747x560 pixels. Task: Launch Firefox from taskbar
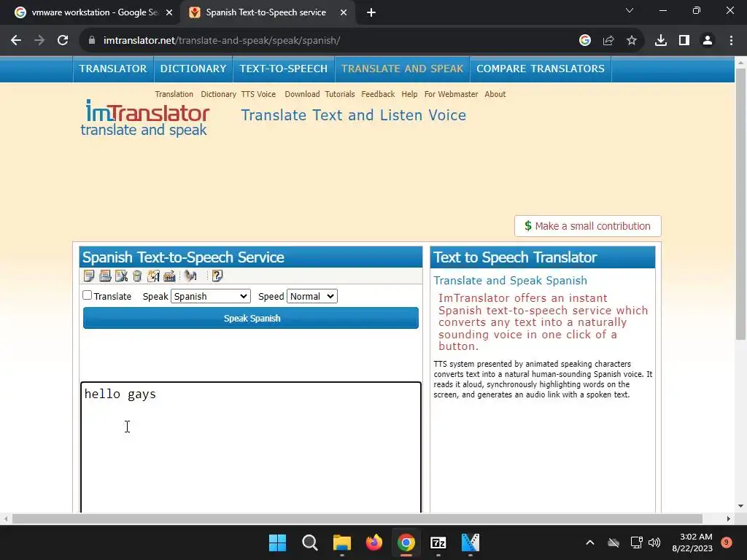click(x=374, y=542)
